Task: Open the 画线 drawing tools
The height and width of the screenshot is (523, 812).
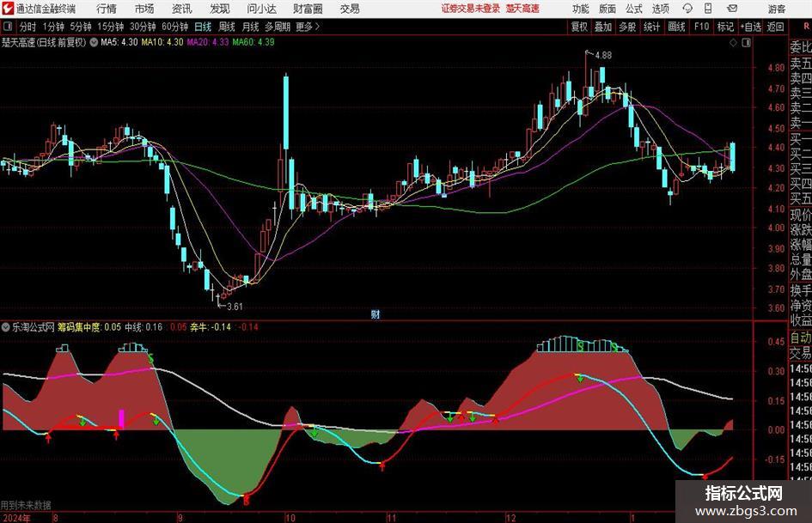Action: pyautogui.click(x=676, y=27)
